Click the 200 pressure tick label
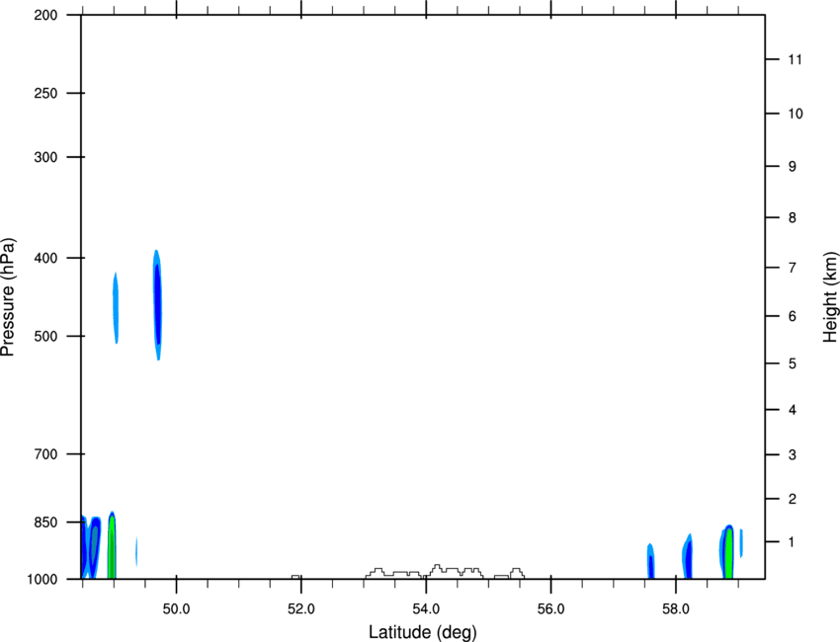The width and height of the screenshot is (840, 642). (x=45, y=15)
